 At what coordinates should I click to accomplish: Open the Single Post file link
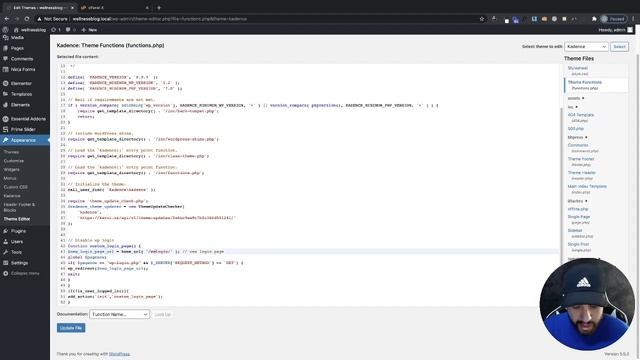pos(578,244)
